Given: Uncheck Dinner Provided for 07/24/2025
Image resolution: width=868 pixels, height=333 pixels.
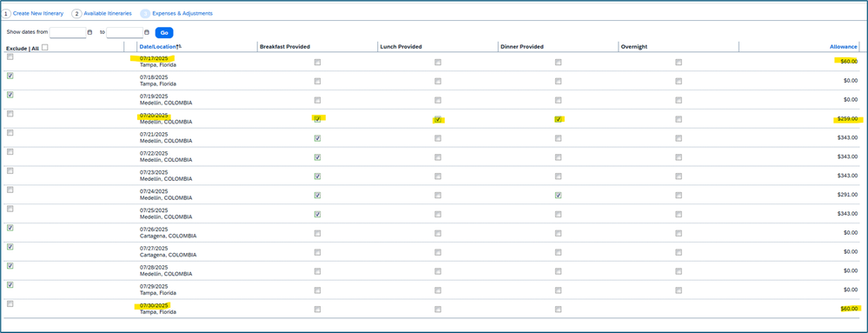Looking at the screenshot, I should (x=558, y=195).
